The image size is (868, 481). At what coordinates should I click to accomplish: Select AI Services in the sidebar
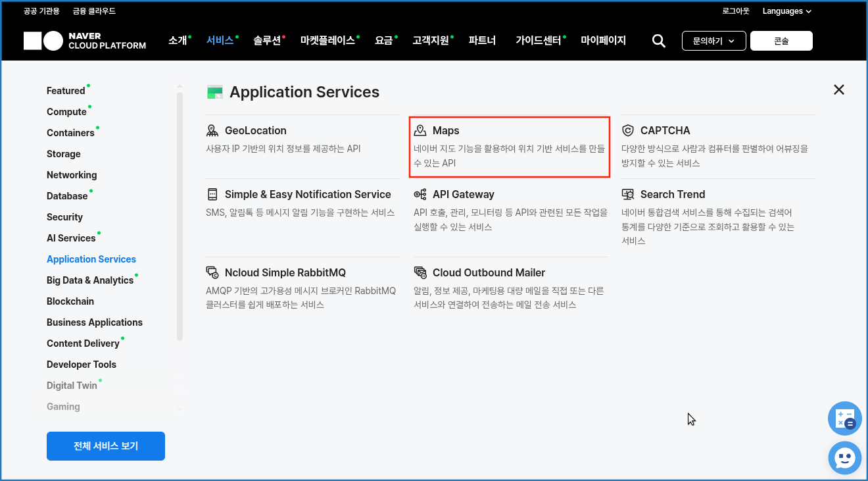coord(71,238)
